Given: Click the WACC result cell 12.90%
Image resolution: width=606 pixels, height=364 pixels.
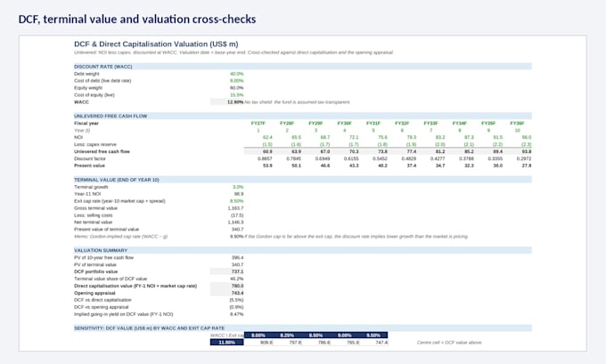Looking at the screenshot, I should point(227,102).
